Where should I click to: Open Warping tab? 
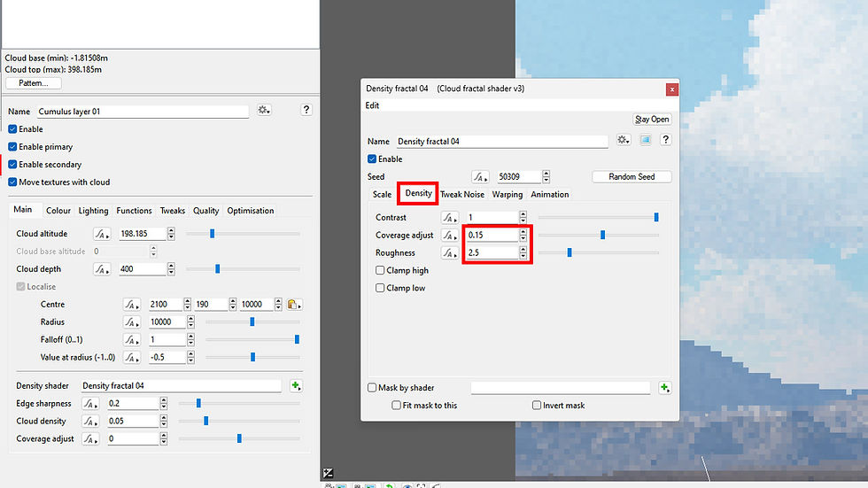pyautogui.click(x=508, y=195)
